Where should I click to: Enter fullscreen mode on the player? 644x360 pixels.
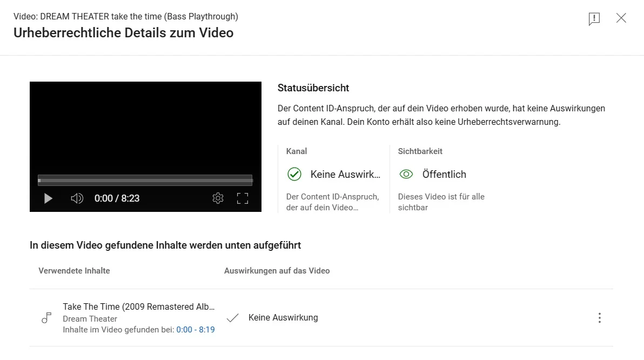click(243, 198)
